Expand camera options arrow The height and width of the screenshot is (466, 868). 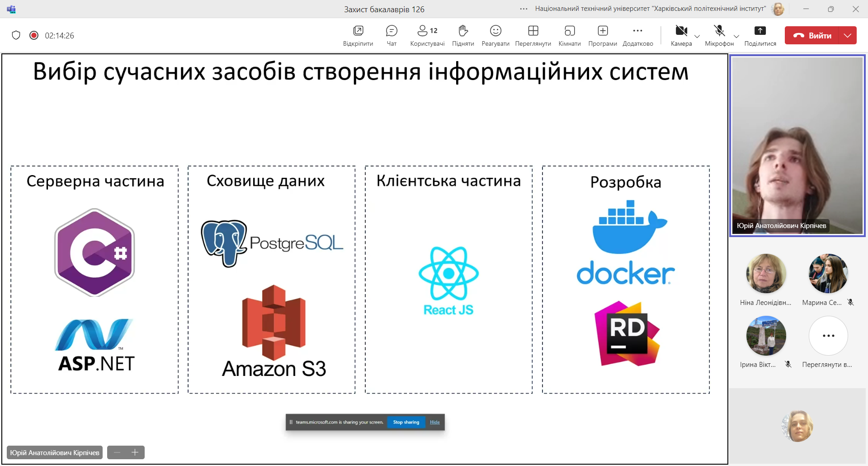tap(697, 36)
